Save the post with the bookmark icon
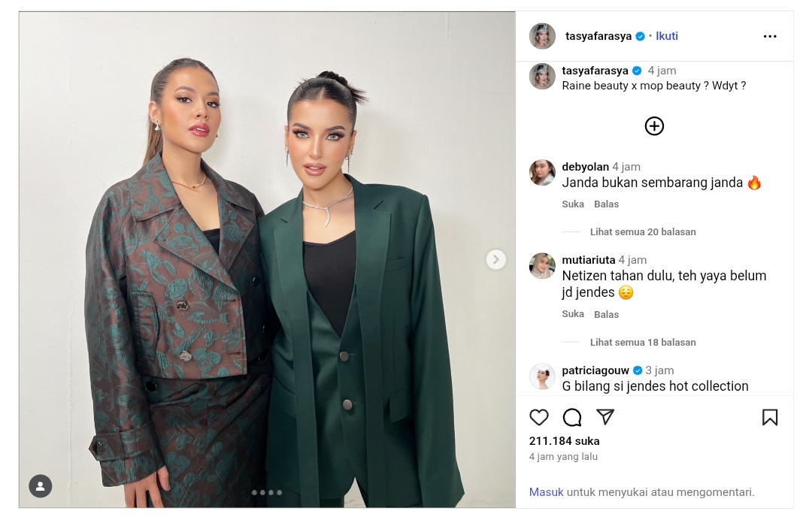Viewport: 812px width, 523px height. click(770, 417)
